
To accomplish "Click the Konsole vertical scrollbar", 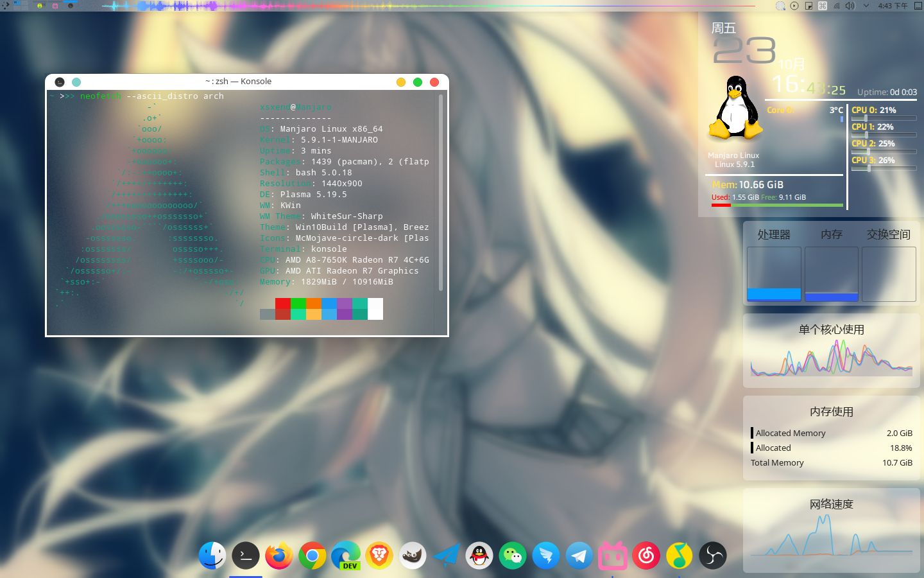I will click(x=441, y=193).
